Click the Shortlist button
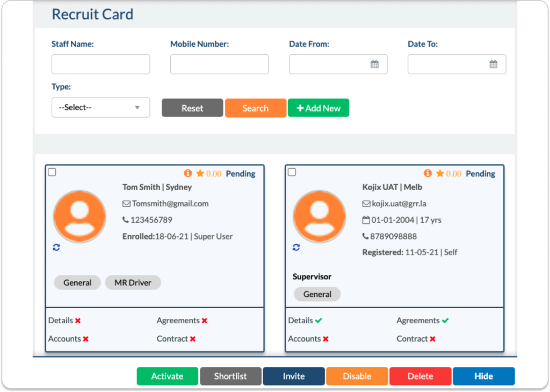550x392 pixels. pos(230,376)
